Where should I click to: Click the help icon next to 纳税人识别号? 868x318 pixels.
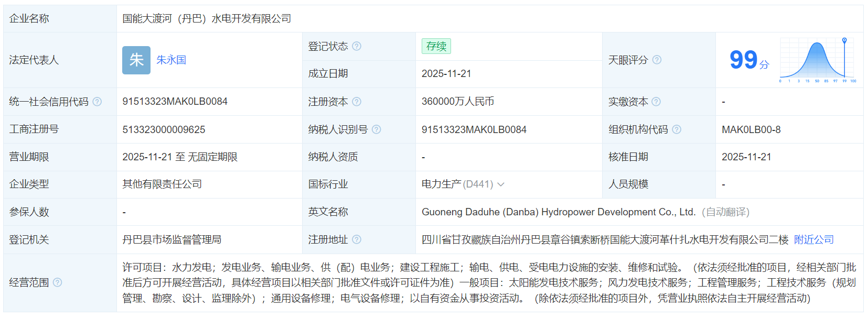[376, 129]
